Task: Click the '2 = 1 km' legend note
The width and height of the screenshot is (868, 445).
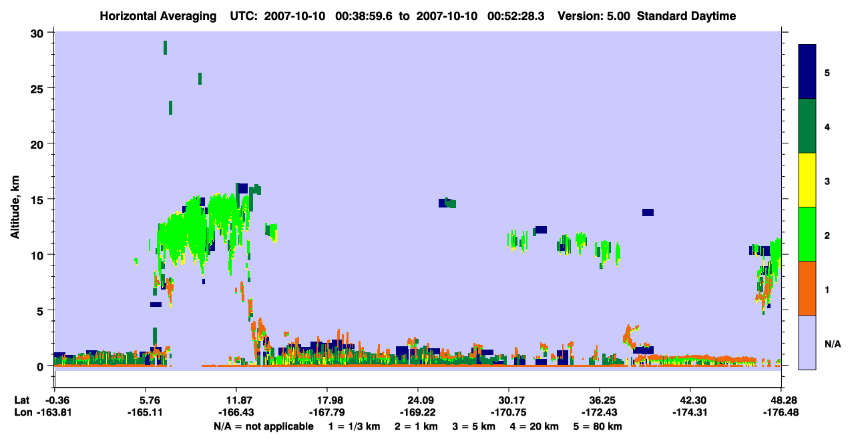Action: pos(417,426)
